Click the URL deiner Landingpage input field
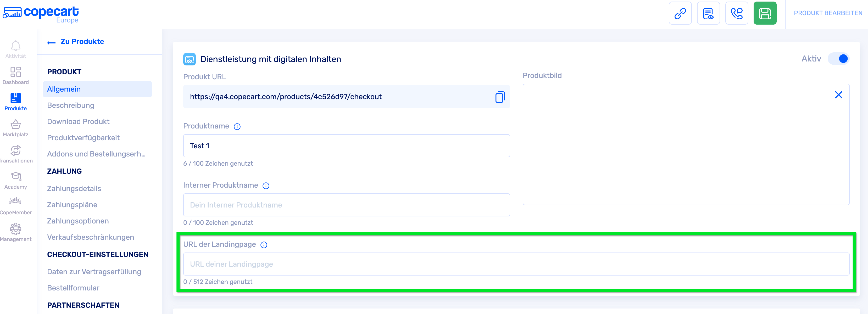The width and height of the screenshot is (868, 314). (x=516, y=264)
